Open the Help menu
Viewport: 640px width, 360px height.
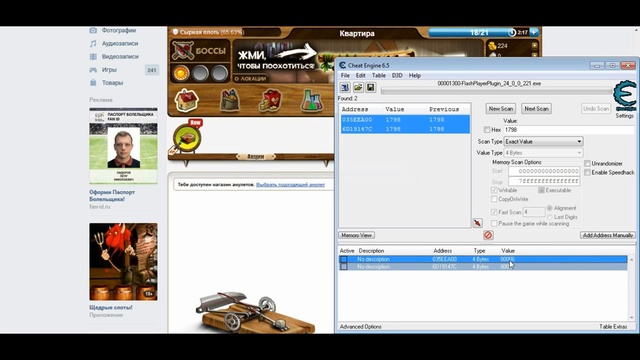pyautogui.click(x=415, y=76)
